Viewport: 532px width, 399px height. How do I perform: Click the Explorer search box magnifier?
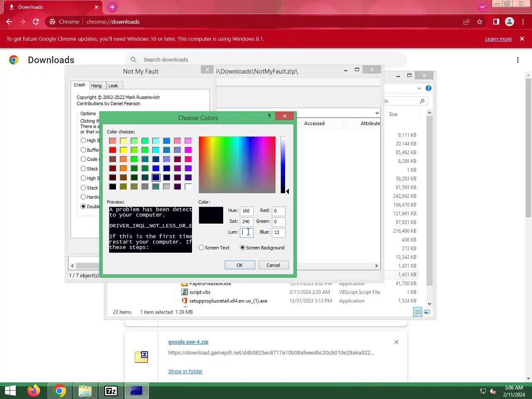tap(422, 101)
